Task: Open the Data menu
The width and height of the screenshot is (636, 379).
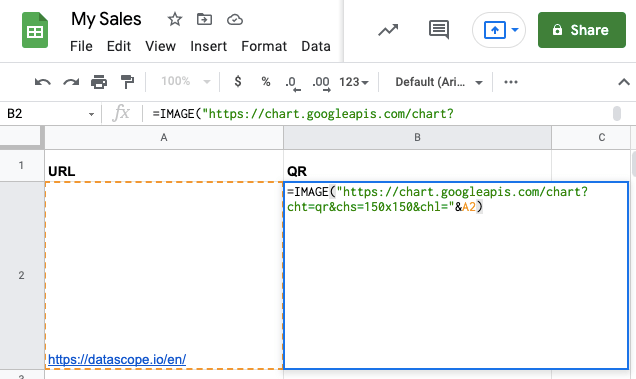Action: tap(316, 46)
